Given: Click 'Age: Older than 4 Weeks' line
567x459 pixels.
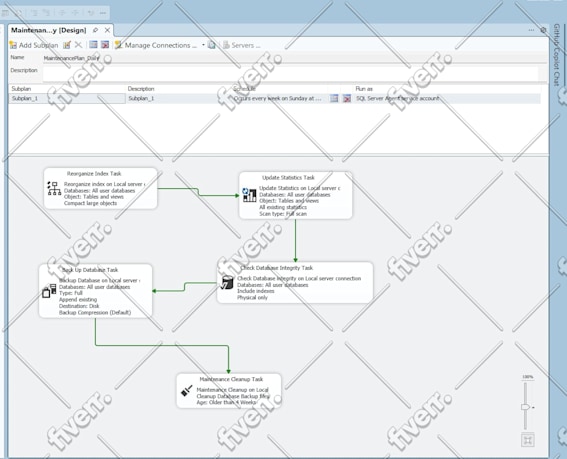Looking at the screenshot, I should tap(226, 402).
